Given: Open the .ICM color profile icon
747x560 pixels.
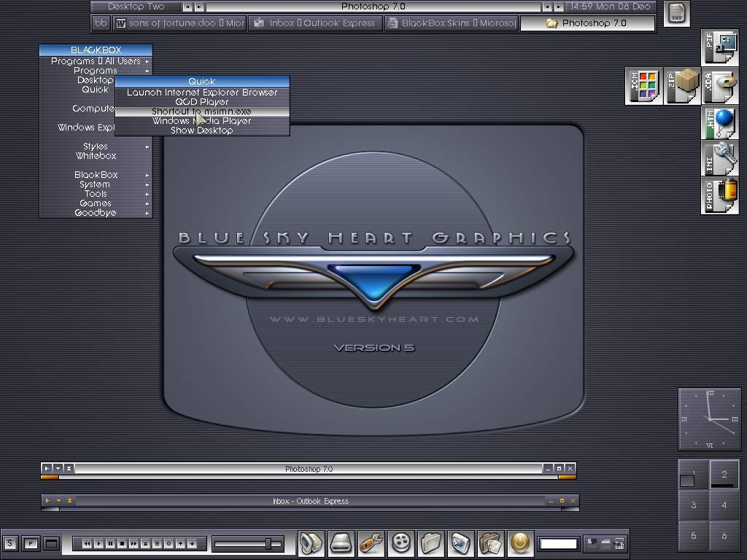Looking at the screenshot, I should coord(643,86).
